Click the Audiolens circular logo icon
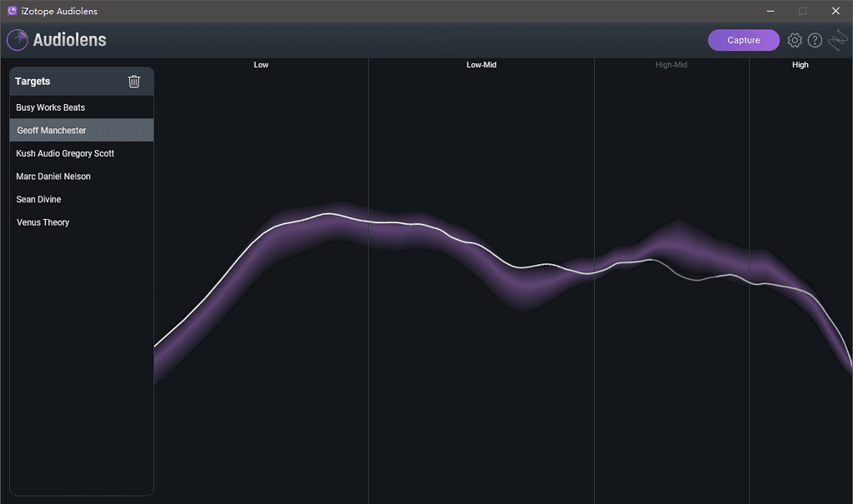The width and height of the screenshot is (853, 504). pos(17,40)
